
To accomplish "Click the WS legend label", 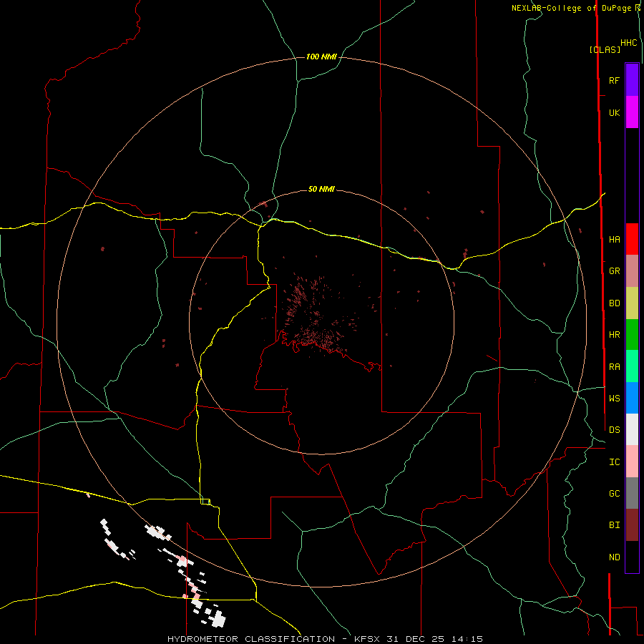I will tap(615, 398).
